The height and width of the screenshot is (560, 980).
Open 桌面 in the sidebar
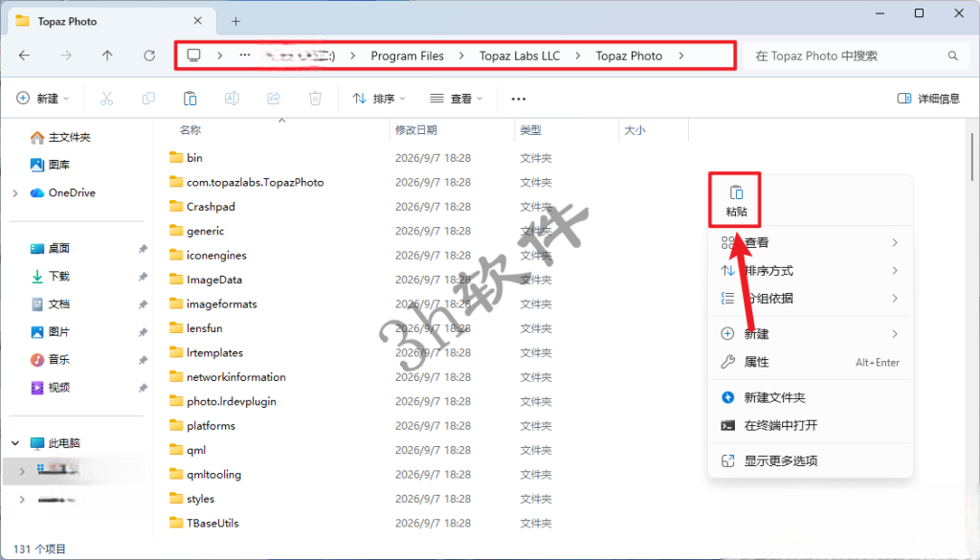[x=52, y=248]
